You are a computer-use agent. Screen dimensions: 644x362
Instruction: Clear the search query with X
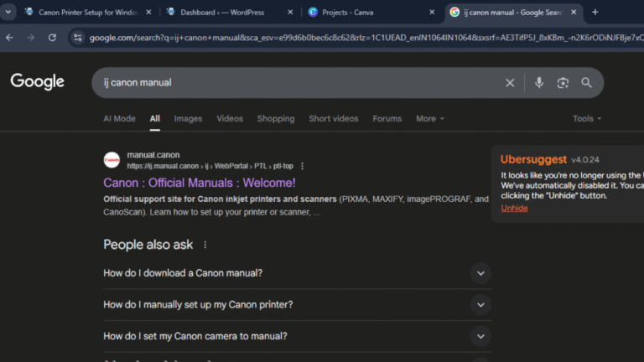pyautogui.click(x=510, y=83)
